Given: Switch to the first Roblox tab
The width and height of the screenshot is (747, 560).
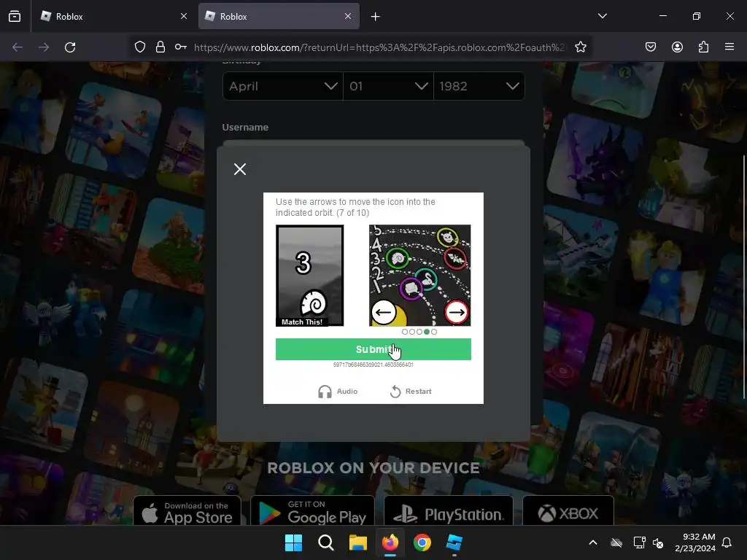Looking at the screenshot, I should (107, 17).
